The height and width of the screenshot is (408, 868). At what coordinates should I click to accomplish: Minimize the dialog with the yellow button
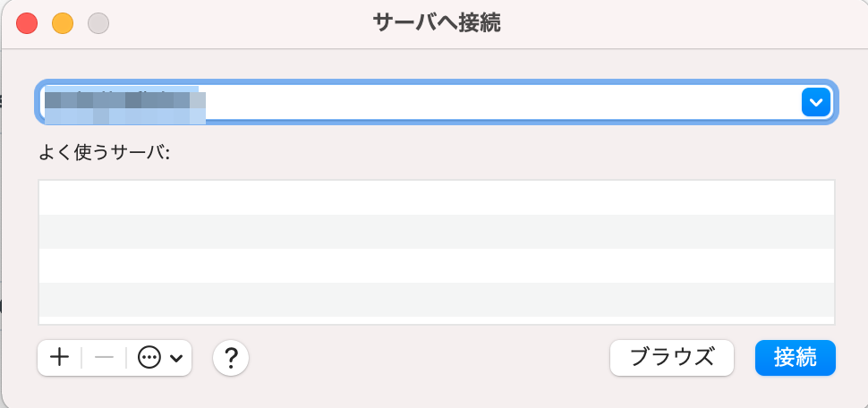click(63, 24)
